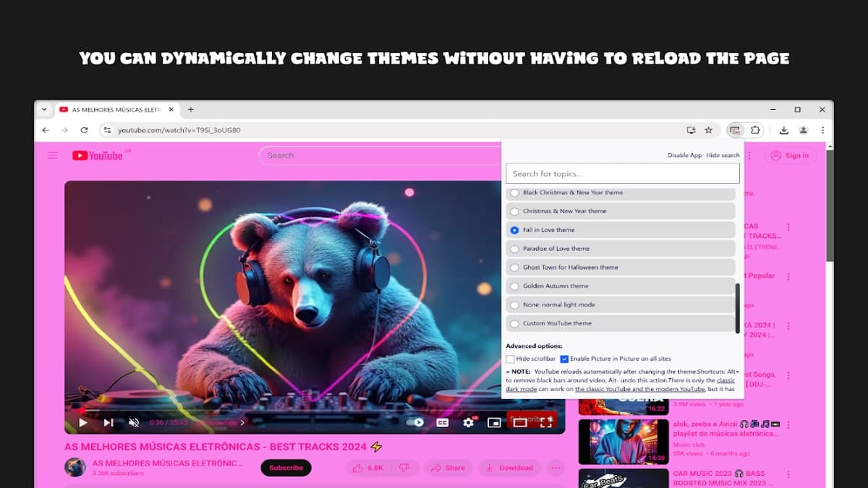
Task: Open the browser profile avatar icon
Action: tap(803, 130)
